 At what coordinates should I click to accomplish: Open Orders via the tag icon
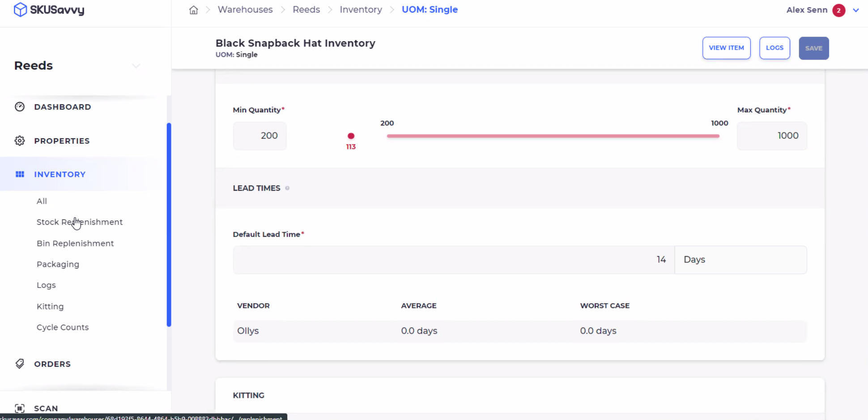pyautogui.click(x=20, y=364)
